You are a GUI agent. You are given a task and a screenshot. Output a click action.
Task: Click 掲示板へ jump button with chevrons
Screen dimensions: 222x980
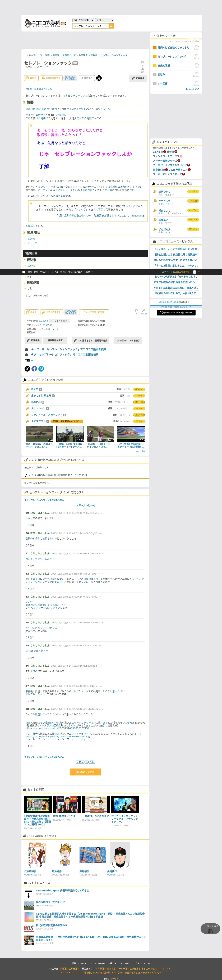(87, 78)
